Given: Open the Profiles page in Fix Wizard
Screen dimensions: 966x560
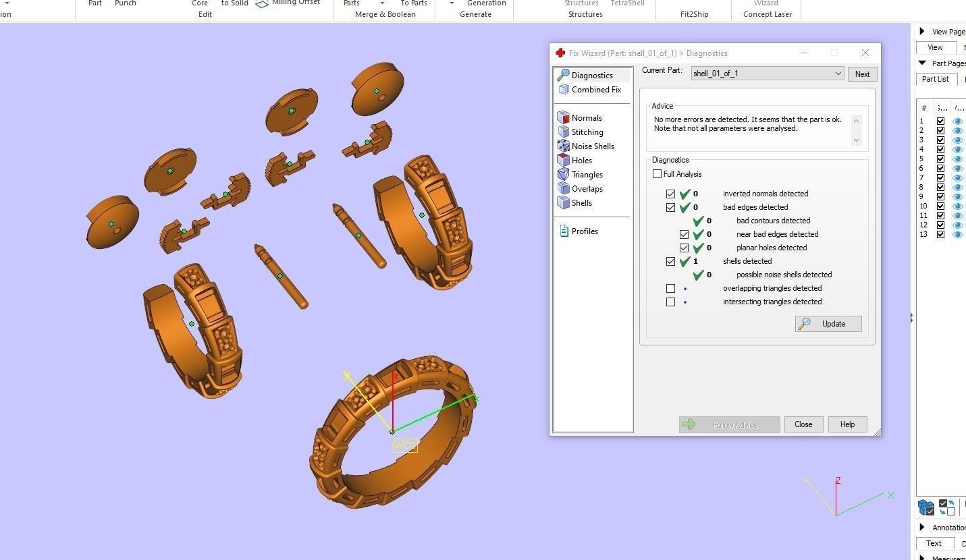Looking at the screenshot, I should point(579,231).
